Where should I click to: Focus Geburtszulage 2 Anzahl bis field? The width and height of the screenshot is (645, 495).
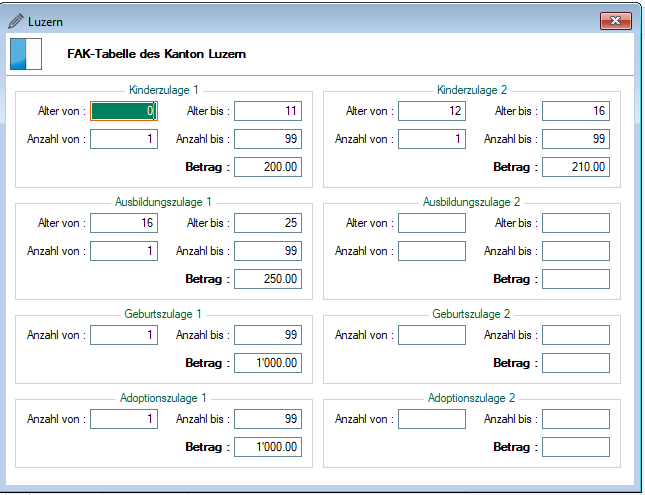click(576, 335)
